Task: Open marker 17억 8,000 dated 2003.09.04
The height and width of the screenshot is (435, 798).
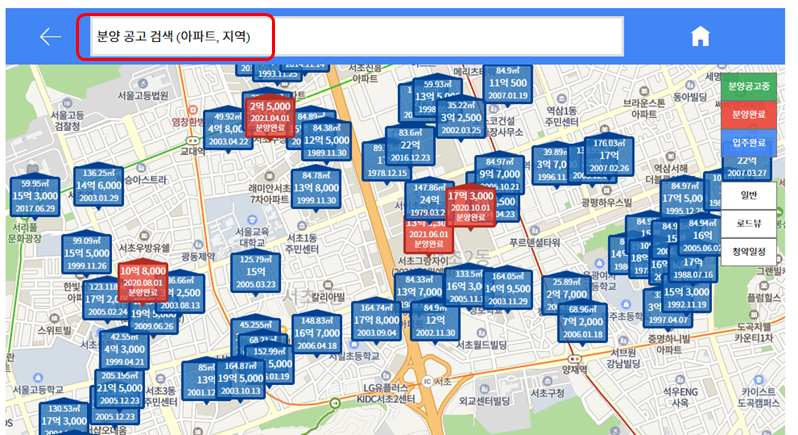Action: (376, 321)
